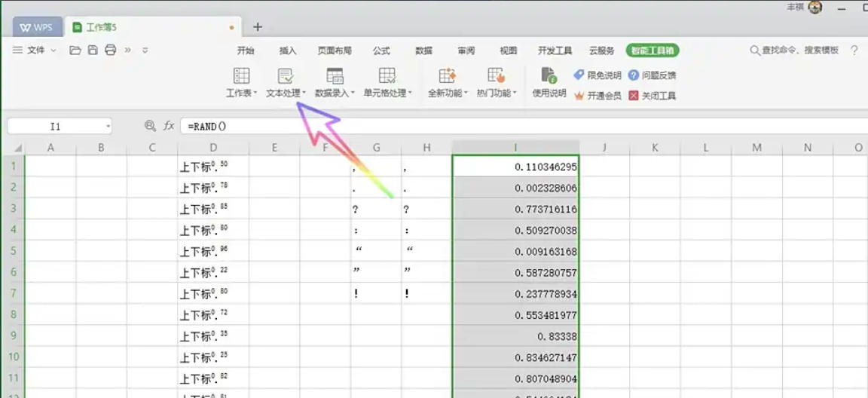Select column N header
The width and height of the screenshot is (868, 398).
click(x=808, y=148)
